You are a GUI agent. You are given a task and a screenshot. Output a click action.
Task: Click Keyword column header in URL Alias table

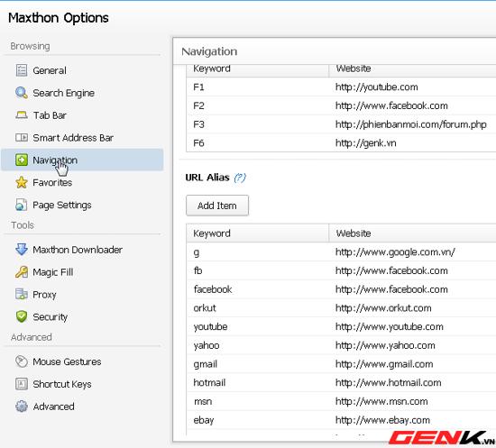[x=258, y=233]
